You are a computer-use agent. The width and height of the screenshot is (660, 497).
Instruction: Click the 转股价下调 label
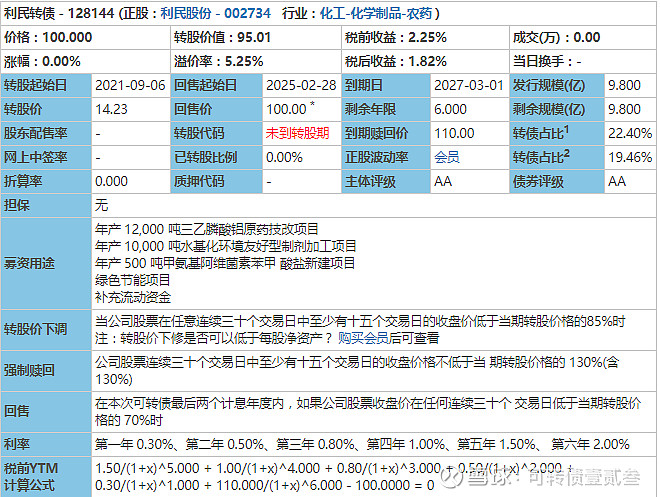(35, 329)
